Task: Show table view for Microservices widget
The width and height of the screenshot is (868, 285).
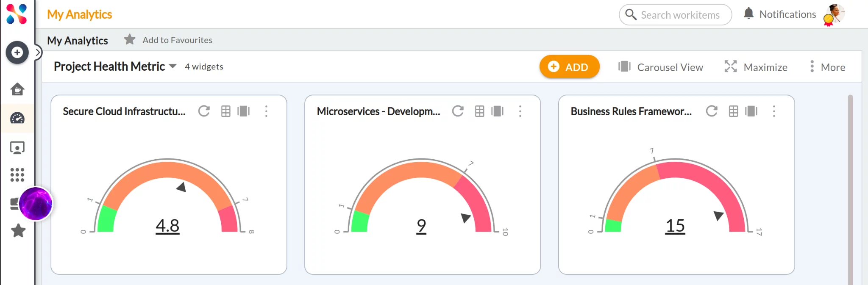Action: pyautogui.click(x=479, y=111)
